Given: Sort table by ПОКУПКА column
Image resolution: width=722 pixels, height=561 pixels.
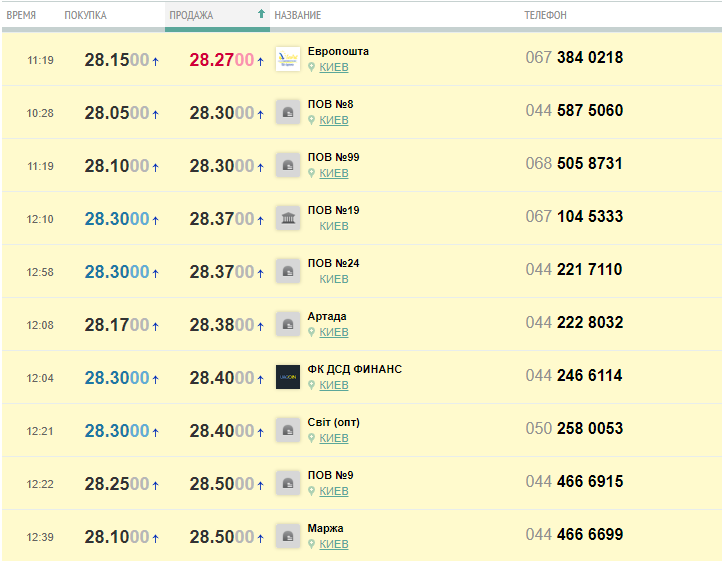Looking at the screenshot, I should coord(85,16).
